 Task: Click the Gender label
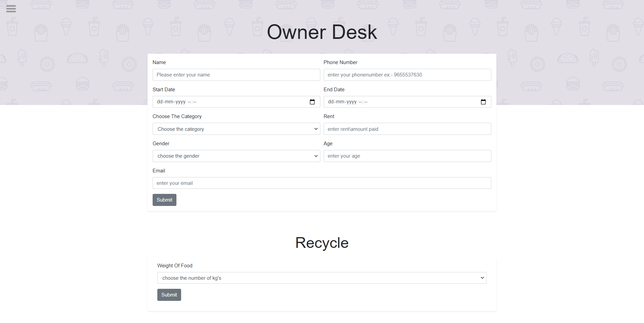point(161,144)
